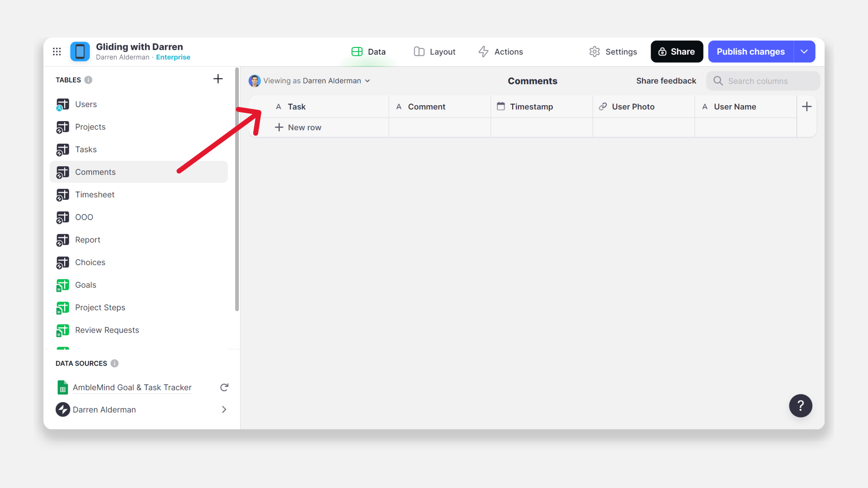The image size is (868, 488).
Task: Open the apps grid icon
Action: click(57, 52)
